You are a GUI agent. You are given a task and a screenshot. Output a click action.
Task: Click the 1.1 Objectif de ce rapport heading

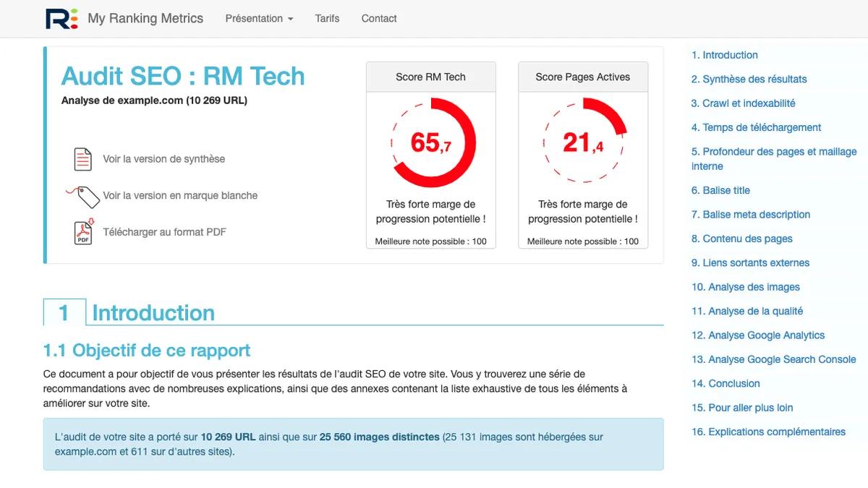[x=147, y=351]
